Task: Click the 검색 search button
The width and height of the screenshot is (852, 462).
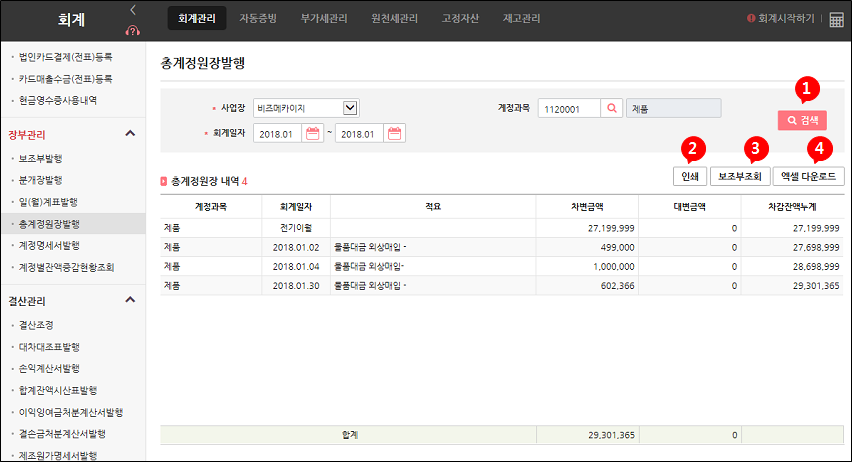Action: tap(803, 120)
